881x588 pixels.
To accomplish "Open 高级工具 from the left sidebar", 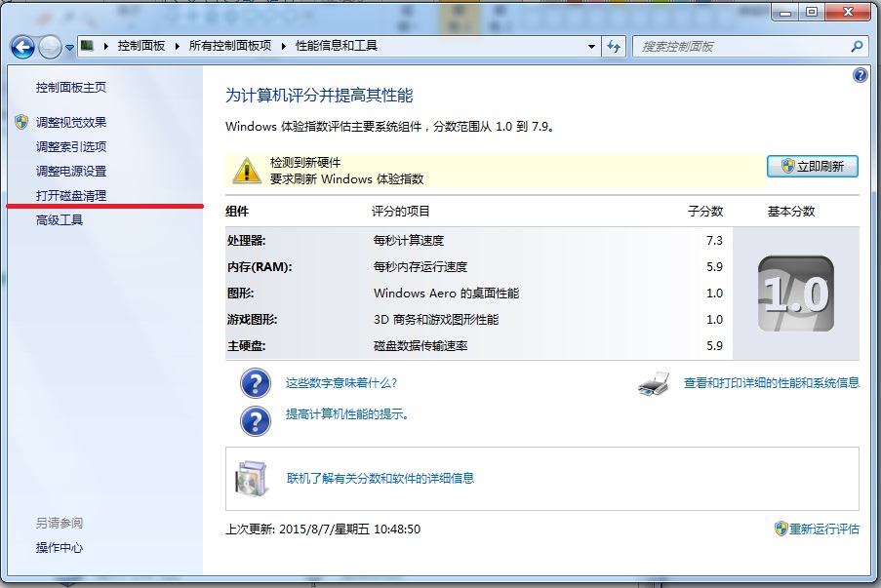I will coord(60,220).
